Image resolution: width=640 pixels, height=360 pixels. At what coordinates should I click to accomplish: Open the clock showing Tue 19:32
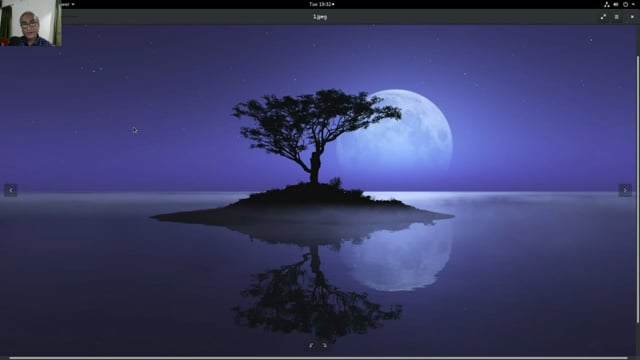pyautogui.click(x=321, y=4)
